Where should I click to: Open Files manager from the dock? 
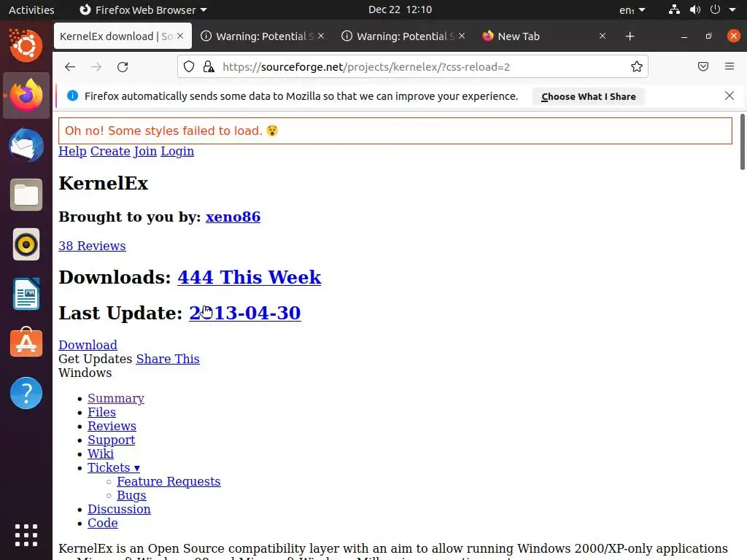(x=26, y=195)
